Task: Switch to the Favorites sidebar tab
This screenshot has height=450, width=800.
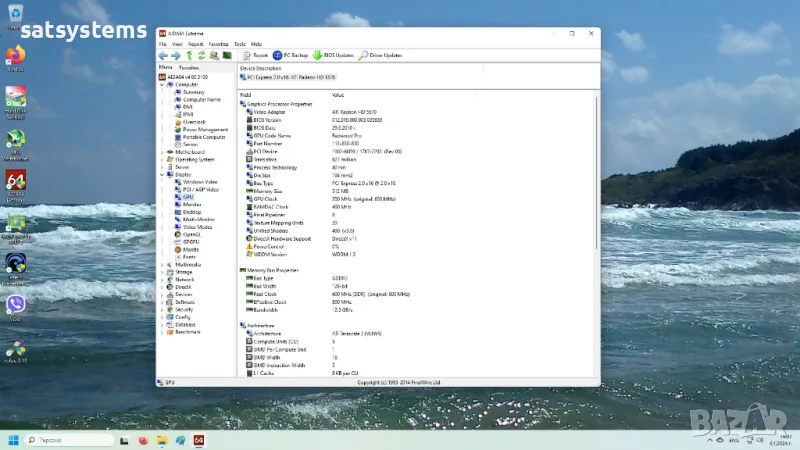Action: pyautogui.click(x=188, y=67)
